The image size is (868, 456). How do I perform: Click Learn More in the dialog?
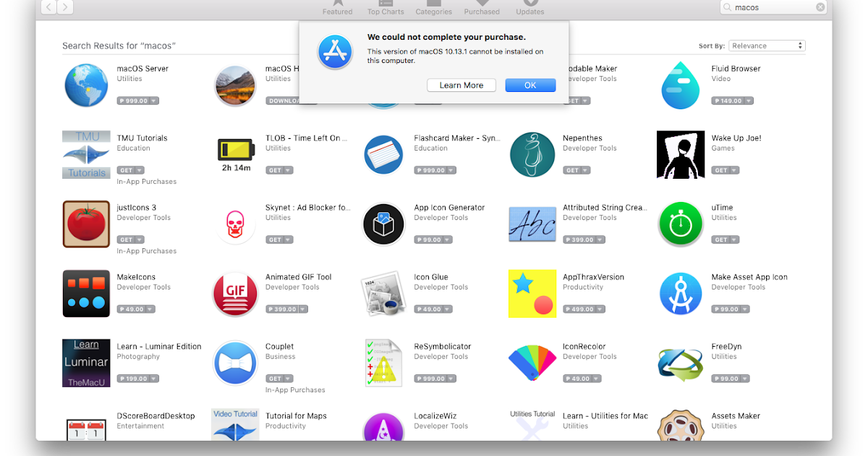tap(461, 85)
